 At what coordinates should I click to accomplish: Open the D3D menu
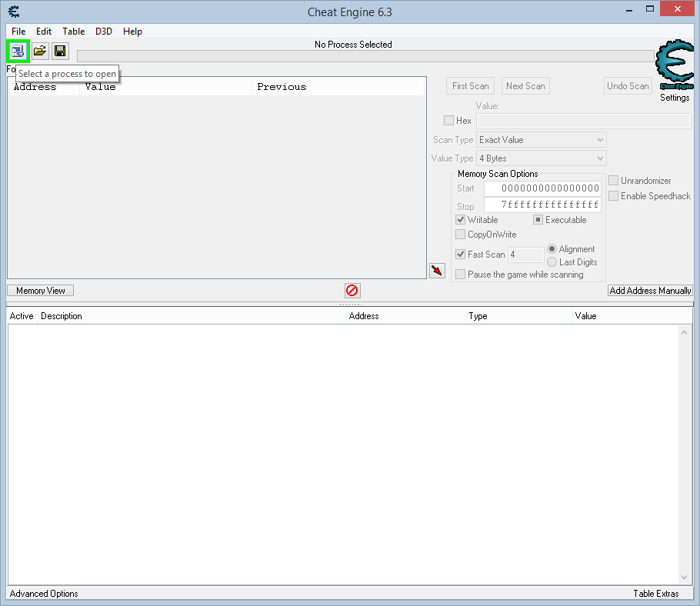click(104, 32)
